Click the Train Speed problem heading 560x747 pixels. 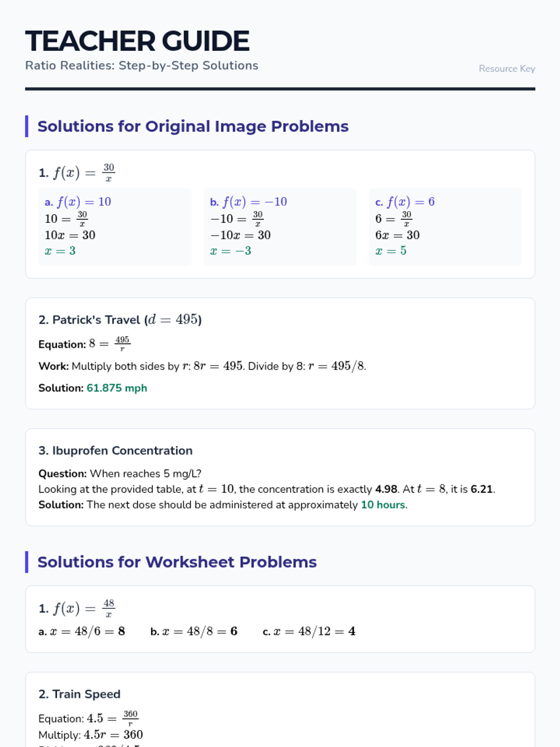pos(79,694)
